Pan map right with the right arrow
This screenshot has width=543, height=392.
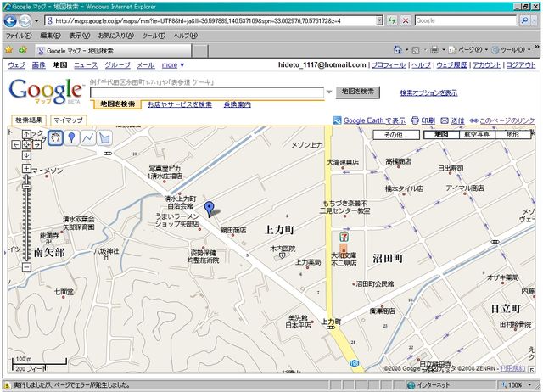coord(37,145)
